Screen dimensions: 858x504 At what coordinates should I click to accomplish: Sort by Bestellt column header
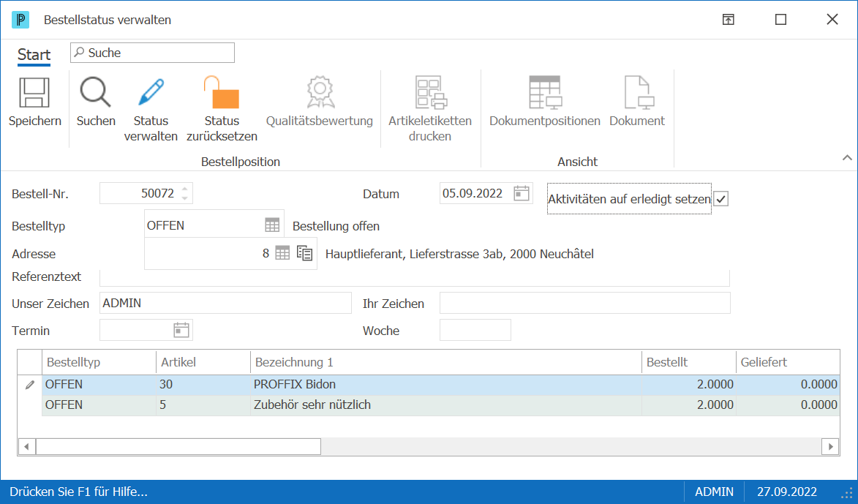[x=689, y=362]
